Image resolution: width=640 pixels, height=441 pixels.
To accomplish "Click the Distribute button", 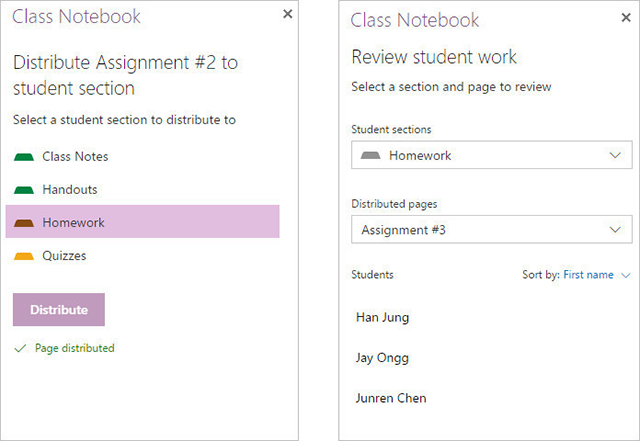I will click(x=59, y=310).
